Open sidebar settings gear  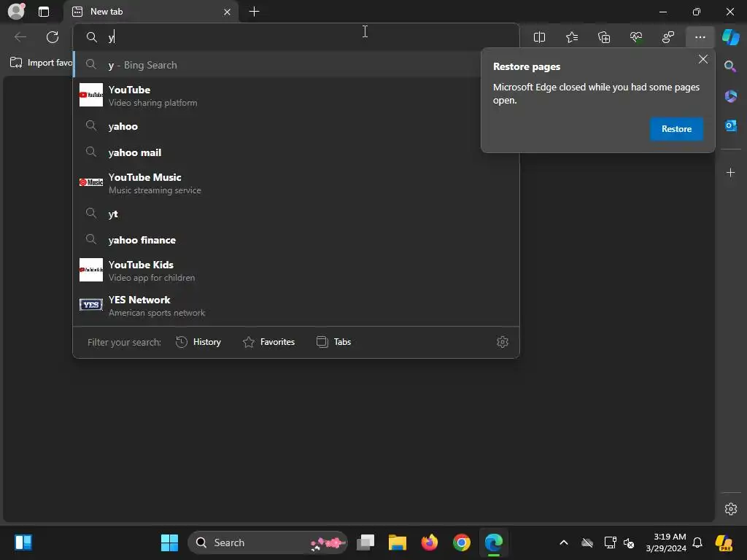[x=730, y=508]
